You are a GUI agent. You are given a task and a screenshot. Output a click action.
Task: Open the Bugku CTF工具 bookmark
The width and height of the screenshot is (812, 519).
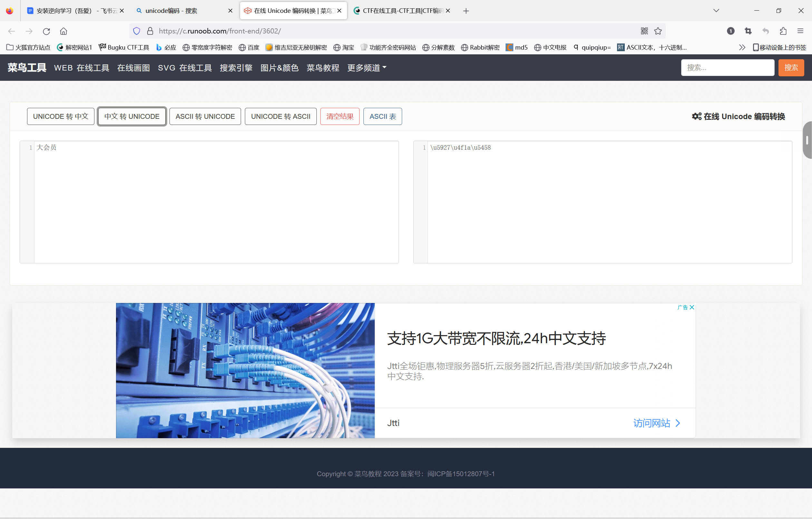(124, 48)
